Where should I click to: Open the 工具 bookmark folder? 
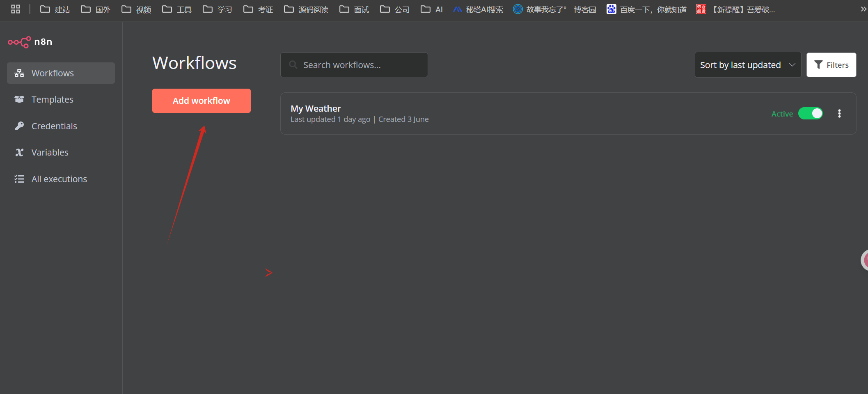pyautogui.click(x=177, y=9)
